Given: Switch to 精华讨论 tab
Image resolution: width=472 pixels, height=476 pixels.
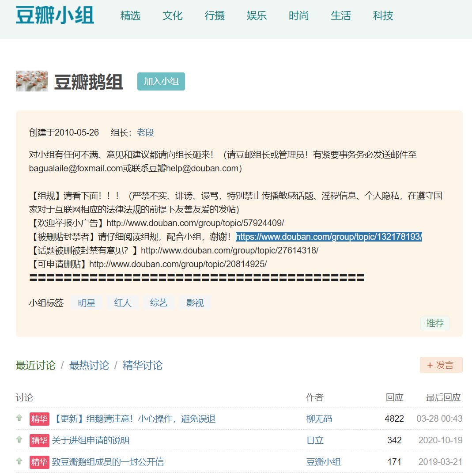Looking at the screenshot, I should 142,365.
